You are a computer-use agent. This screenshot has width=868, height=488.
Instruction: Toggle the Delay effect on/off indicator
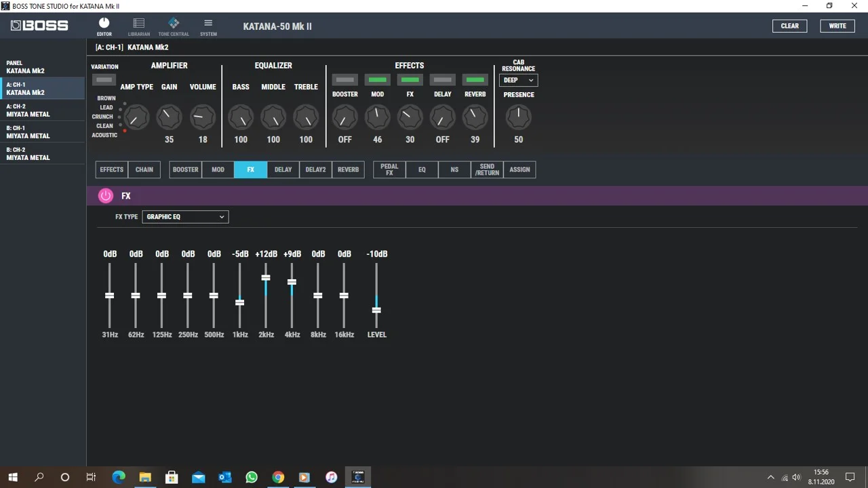(x=442, y=80)
